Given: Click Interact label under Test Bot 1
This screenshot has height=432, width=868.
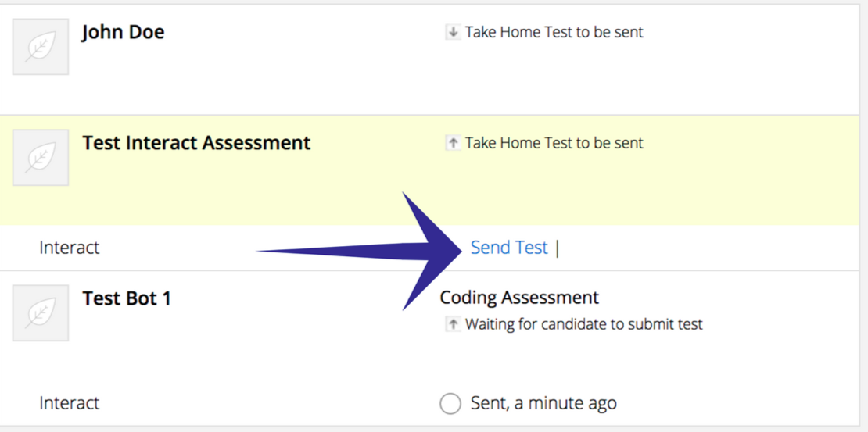Looking at the screenshot, I should [x=69, y=402].
